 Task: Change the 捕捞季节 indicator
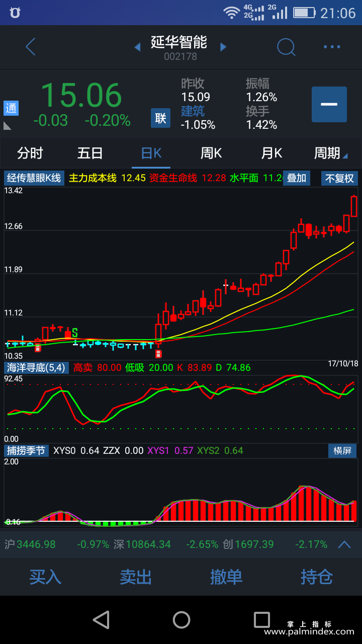pos(25,450)
